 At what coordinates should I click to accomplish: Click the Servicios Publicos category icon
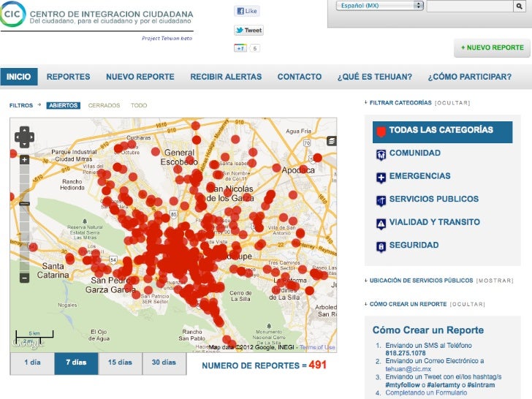coord(381,201)
